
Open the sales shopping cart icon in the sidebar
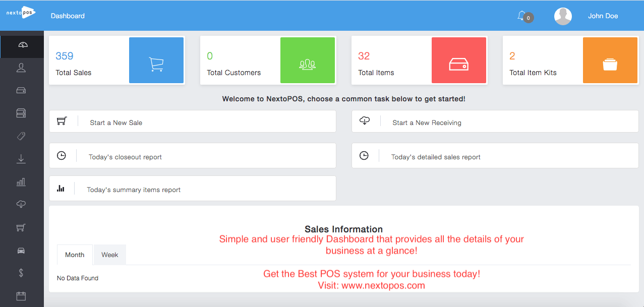[x=21, y=227]
